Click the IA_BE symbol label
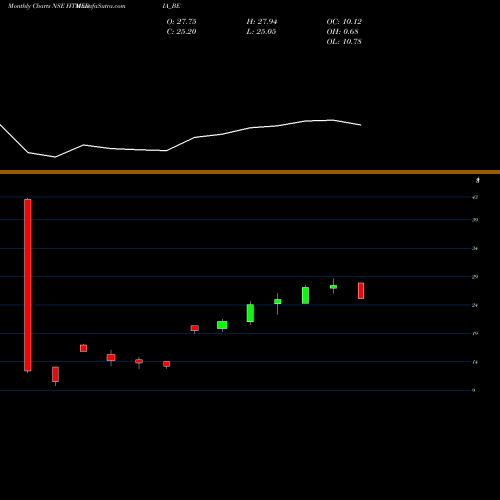 [x=171, y=6]
